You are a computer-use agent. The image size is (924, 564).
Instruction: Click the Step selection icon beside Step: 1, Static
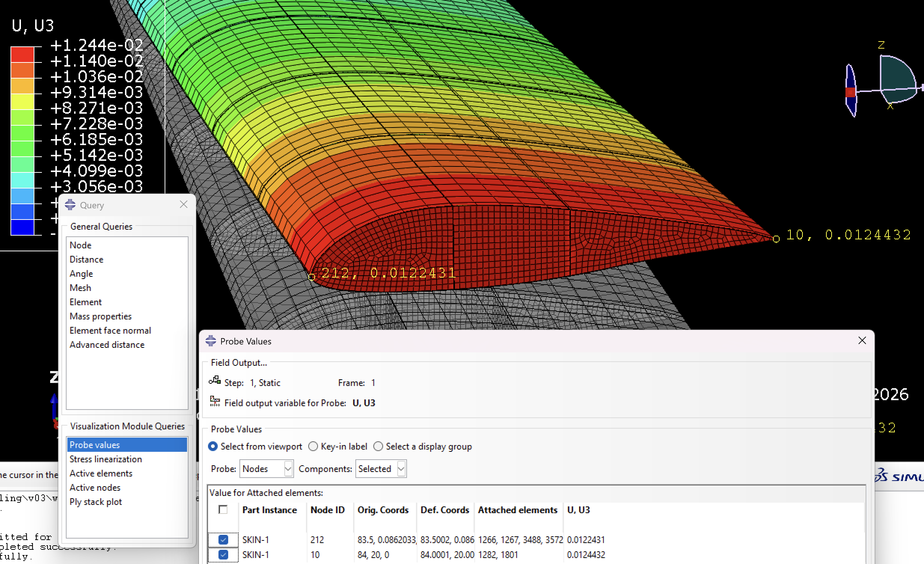(214, 381)
